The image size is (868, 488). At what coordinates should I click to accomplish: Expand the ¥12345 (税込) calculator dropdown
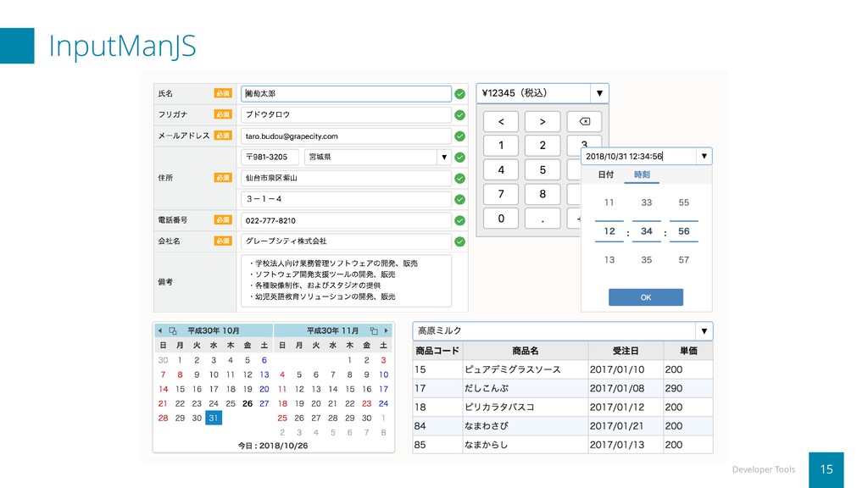(x=599, y=93)
